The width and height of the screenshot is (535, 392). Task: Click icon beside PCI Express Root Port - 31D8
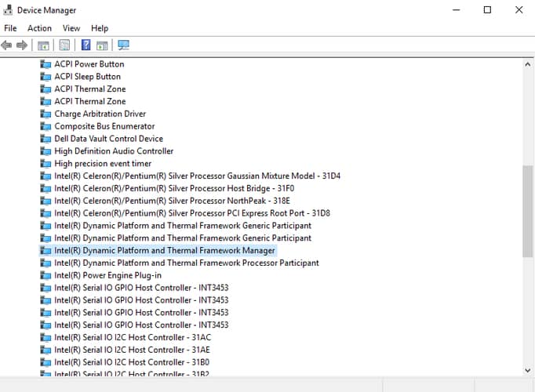click(45, 213)
